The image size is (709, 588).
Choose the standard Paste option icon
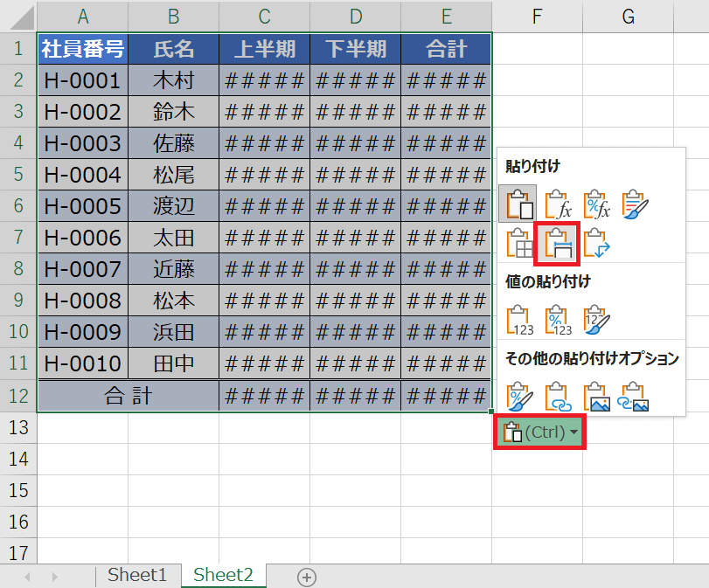(x=518, y=204)
